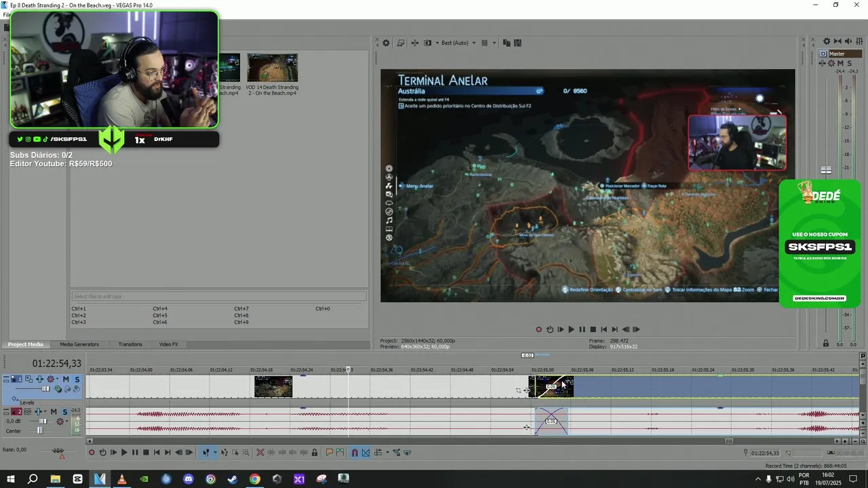Open File Explorer from the taskbar
This screenshot has height=488, width=868.
(55, 479)
